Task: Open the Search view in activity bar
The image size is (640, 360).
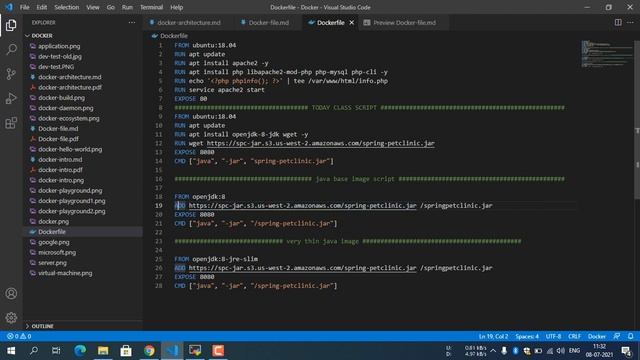Action: (x=11, y=50)
